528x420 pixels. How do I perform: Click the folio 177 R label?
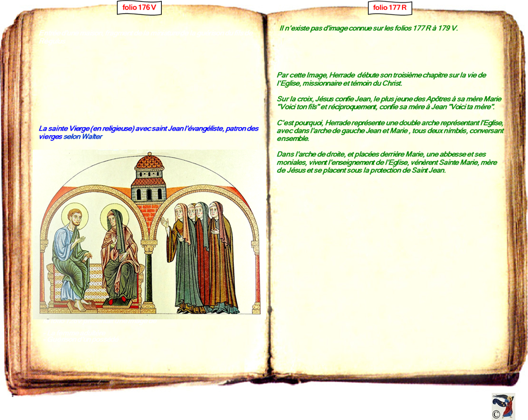tap(390, 7)
